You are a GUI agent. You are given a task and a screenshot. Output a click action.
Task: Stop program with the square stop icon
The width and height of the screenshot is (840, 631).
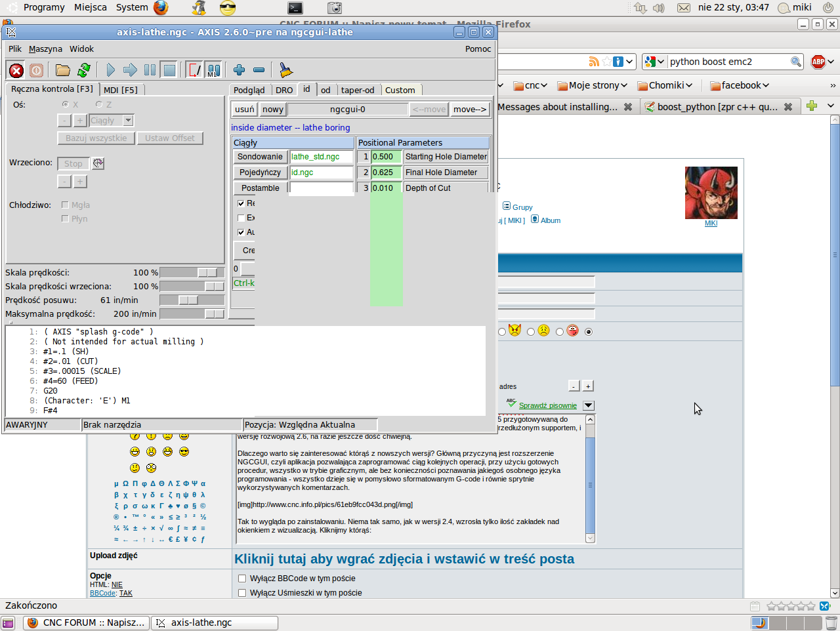pos(169,70)
